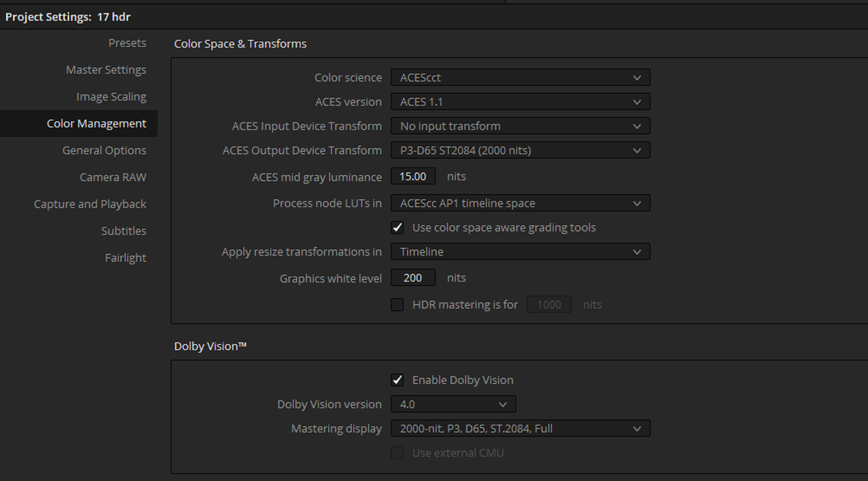This screenshot has height=481, width=868.
Task: Toggle the Use external CMU checkbox
Action: coord(397,453)
